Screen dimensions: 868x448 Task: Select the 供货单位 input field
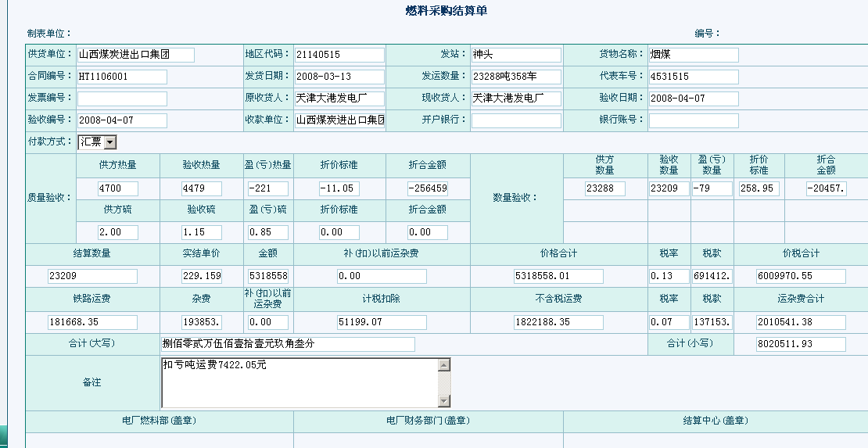click(135, 55)
